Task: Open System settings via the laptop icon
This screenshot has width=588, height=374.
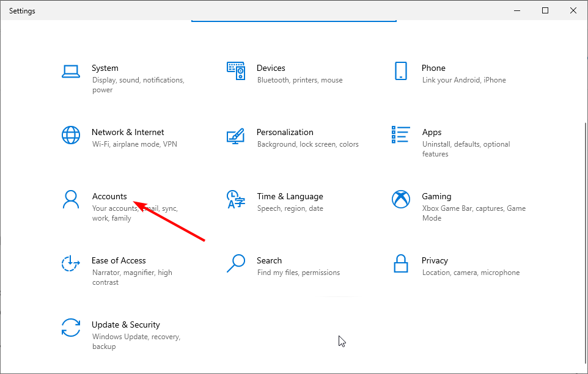Action: pos(71,71)
